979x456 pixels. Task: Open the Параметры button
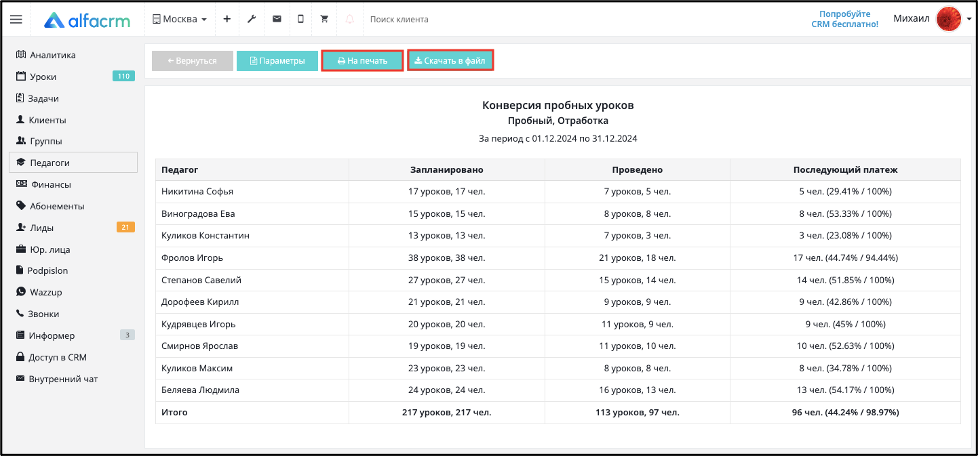pos(277,61)
